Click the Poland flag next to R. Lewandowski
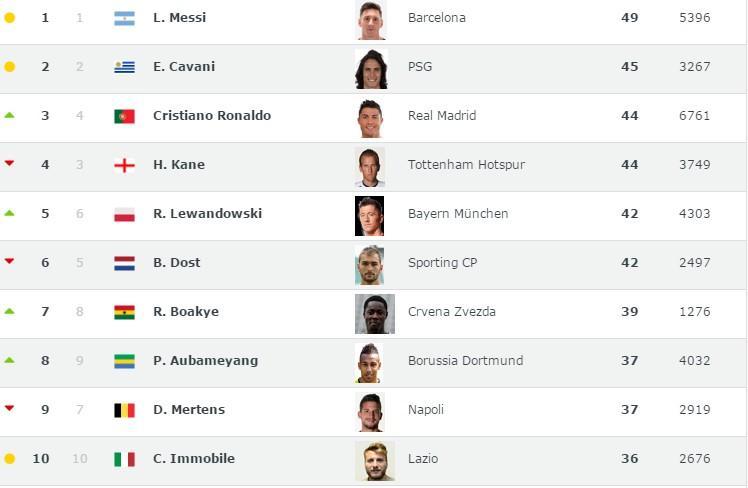 click(x=125, y=215)
